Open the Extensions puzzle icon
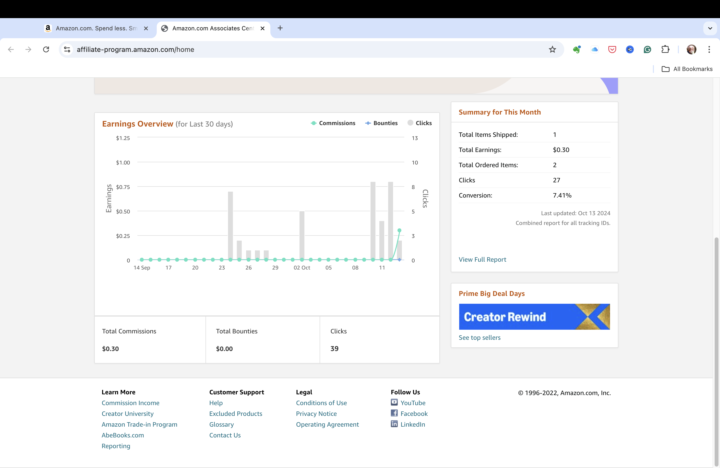 click(x=665, y=50)
